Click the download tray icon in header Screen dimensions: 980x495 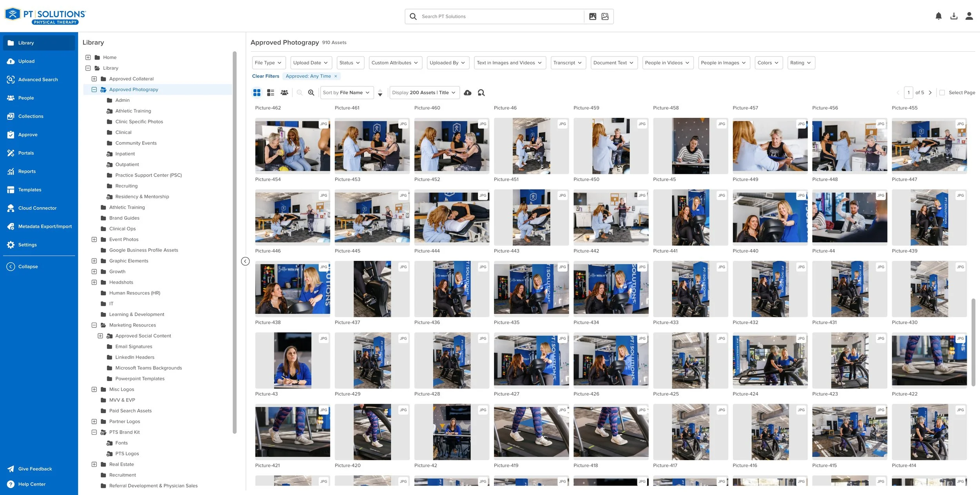click(x=954, y=16)
